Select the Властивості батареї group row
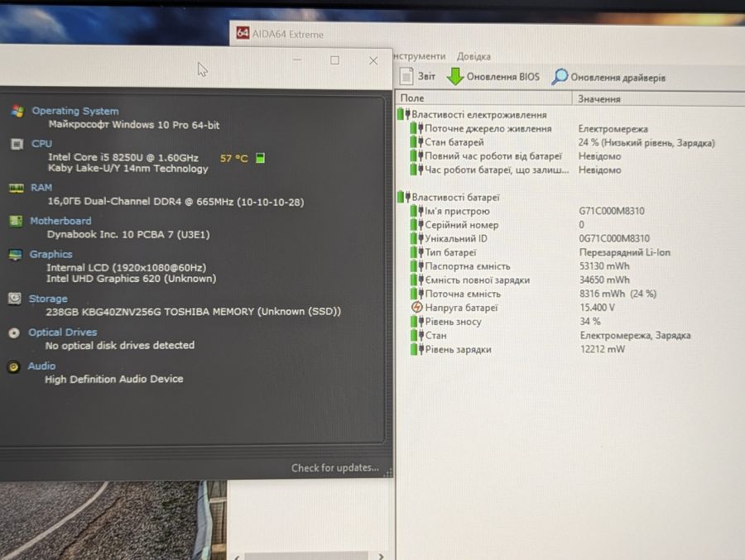Image resolution: width=745 pixels, height=560 pixels. [570, 197]
